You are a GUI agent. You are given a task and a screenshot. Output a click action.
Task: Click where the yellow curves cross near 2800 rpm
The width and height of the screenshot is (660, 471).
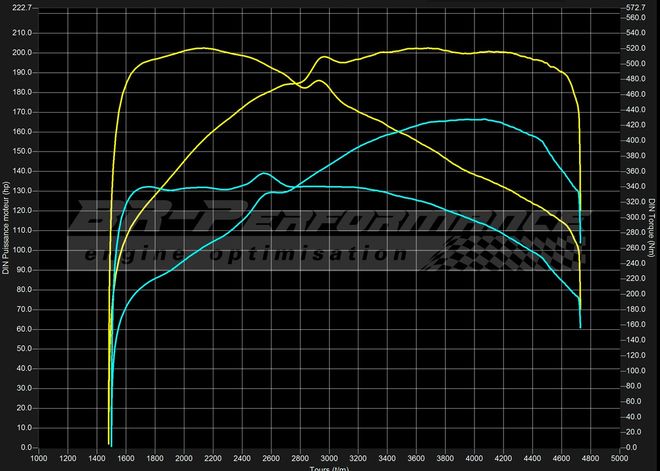(301, 84)
